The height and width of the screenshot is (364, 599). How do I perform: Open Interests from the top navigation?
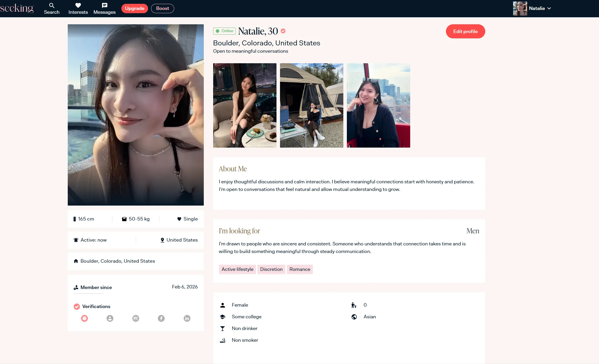pos(78,8)
